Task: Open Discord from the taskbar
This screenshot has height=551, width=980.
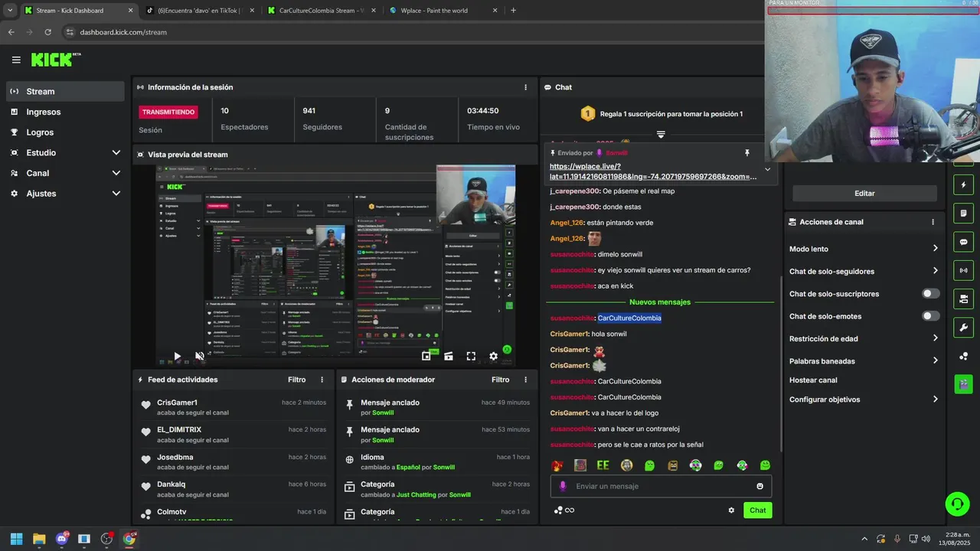Action: (x=62, y=539)
